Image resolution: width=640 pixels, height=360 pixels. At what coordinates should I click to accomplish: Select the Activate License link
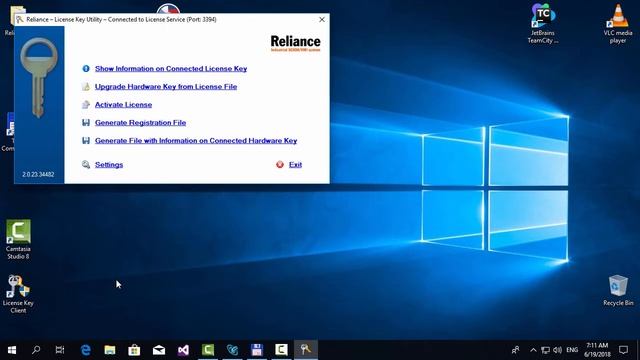click(123, 104)
